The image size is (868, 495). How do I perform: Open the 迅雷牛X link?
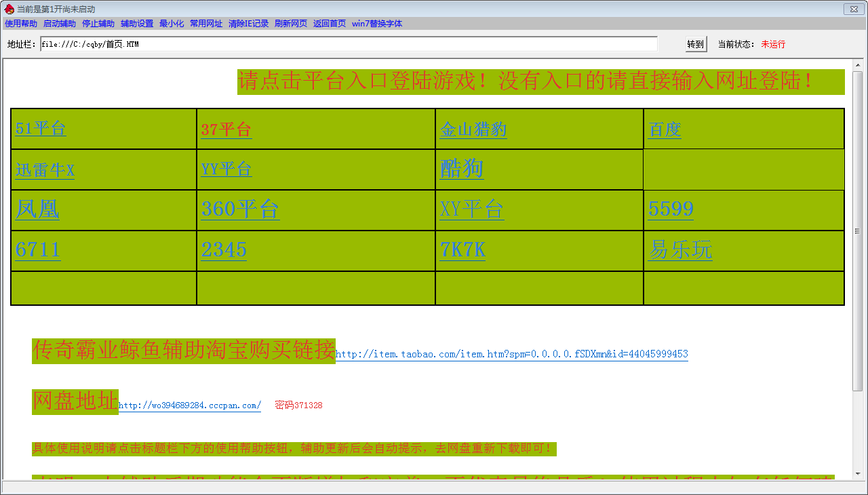(45, 170)
